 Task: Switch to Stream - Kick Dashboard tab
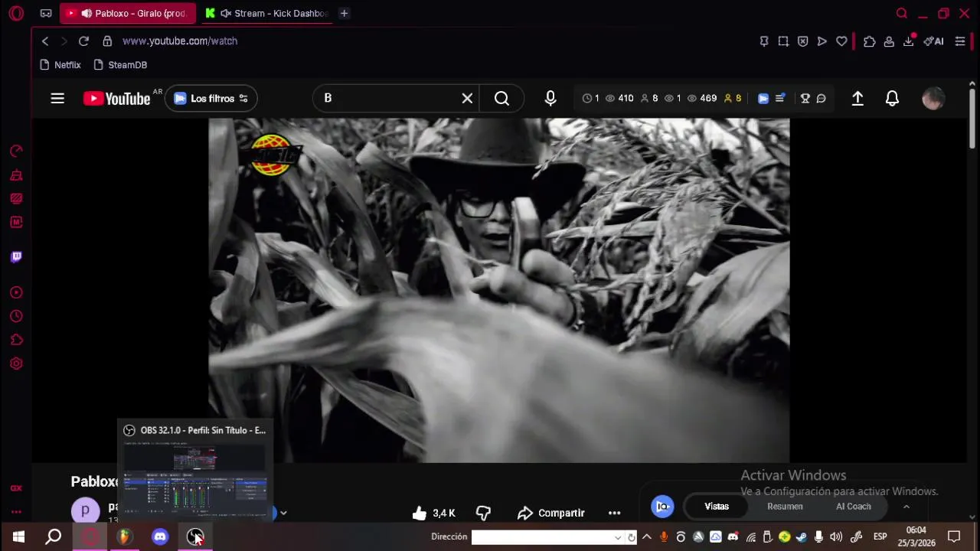point(266,13)
